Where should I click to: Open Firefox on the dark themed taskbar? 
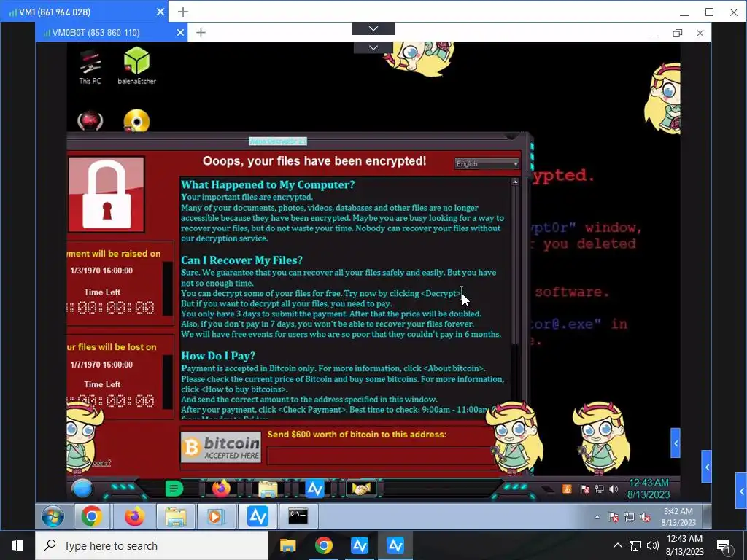pyautogui.click(x=221, y=489)
